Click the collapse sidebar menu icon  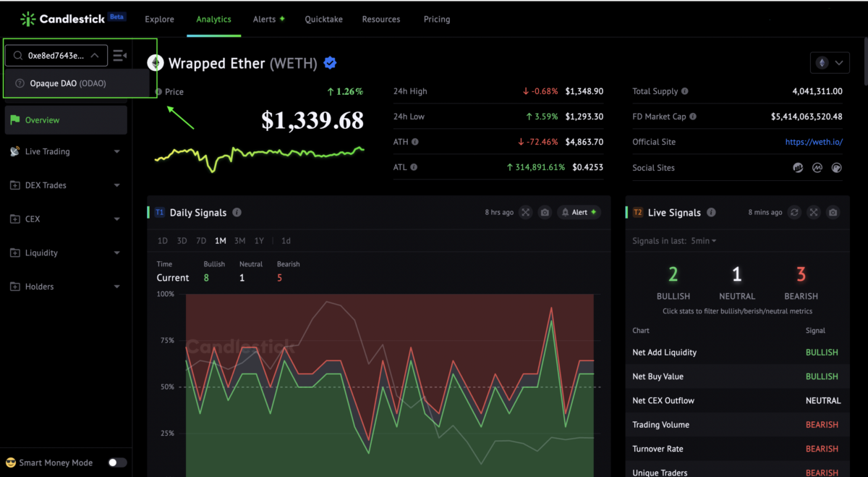tap(120, 55)
